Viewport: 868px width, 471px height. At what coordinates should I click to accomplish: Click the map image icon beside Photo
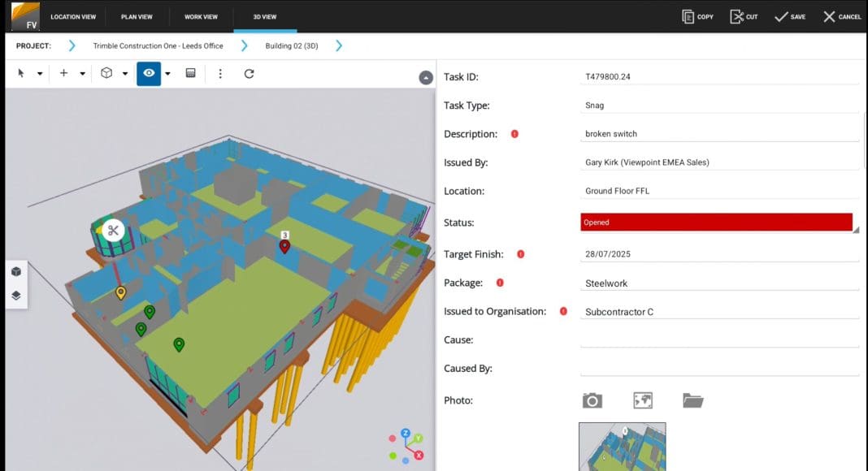(x=643, y=400)
